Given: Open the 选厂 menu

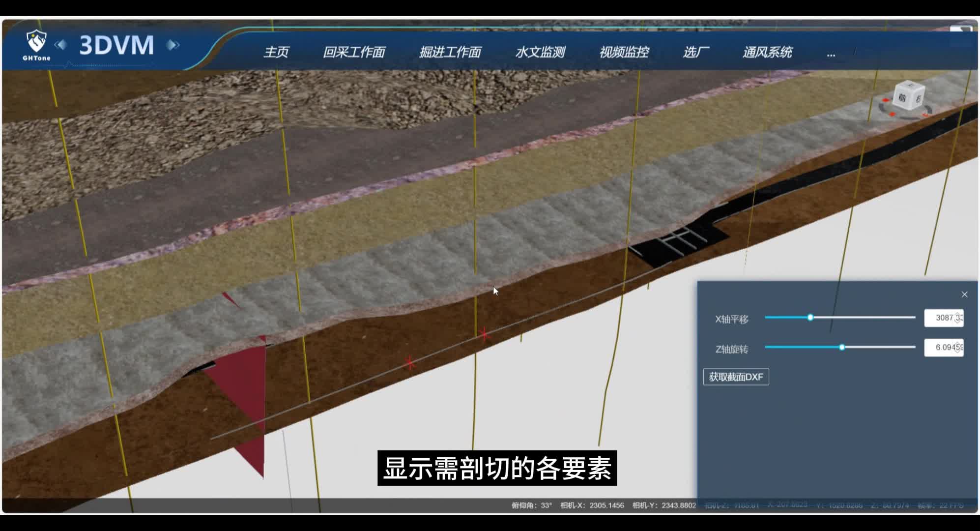Looking at the screenshot, I should tap(696, 52).
